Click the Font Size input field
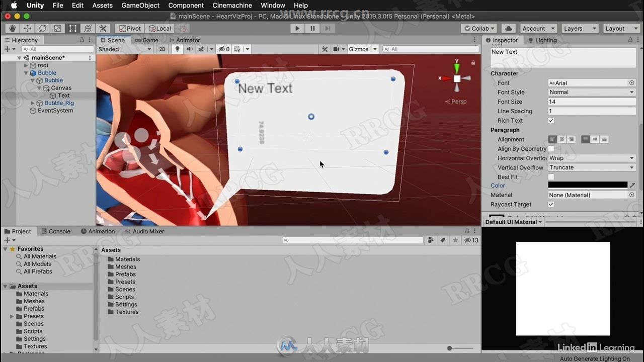The width and height of the screenshot is (644, 362). [x=592, y=102]
